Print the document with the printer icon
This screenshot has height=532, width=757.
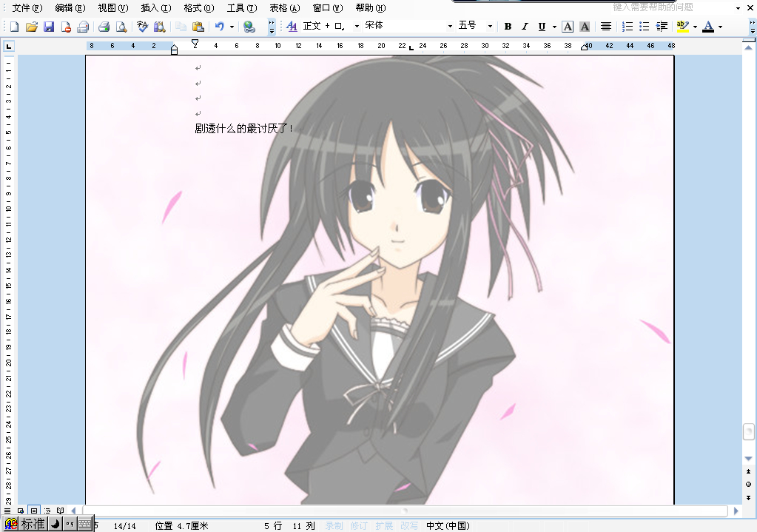tap(104, 27)
